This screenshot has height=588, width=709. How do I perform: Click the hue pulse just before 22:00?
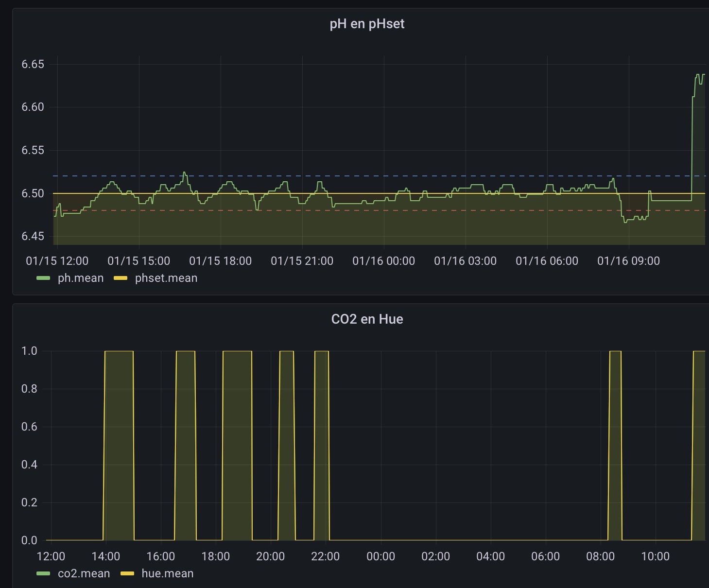322,437
